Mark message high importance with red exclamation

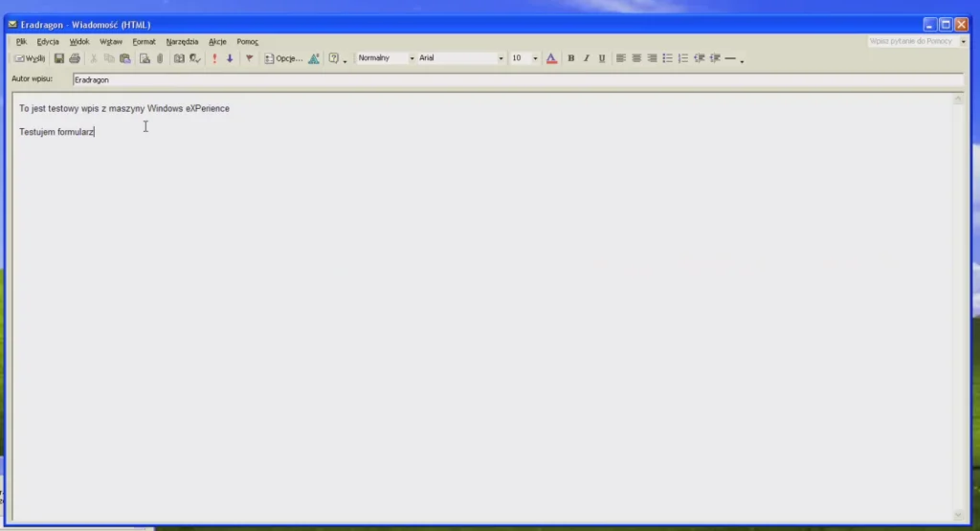[214, 58]
